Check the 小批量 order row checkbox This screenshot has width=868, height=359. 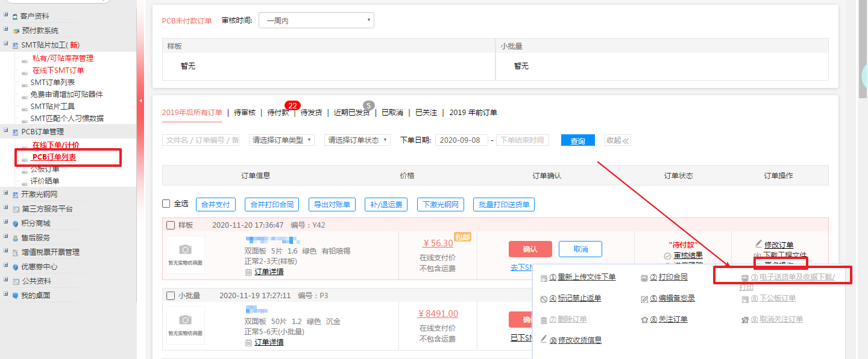(171, 296)
